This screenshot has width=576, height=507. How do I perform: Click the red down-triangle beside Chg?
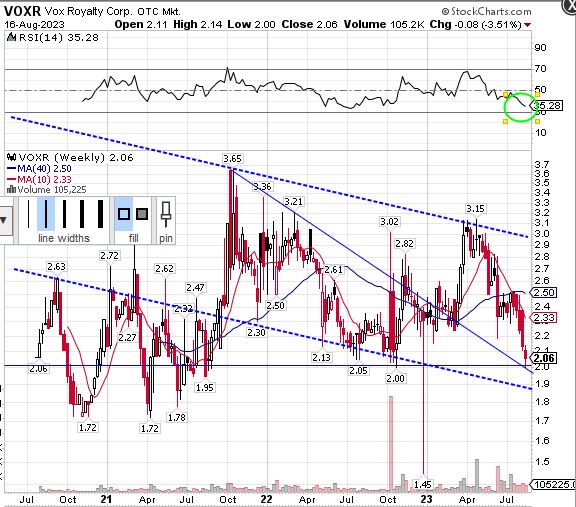coord(528,25)
